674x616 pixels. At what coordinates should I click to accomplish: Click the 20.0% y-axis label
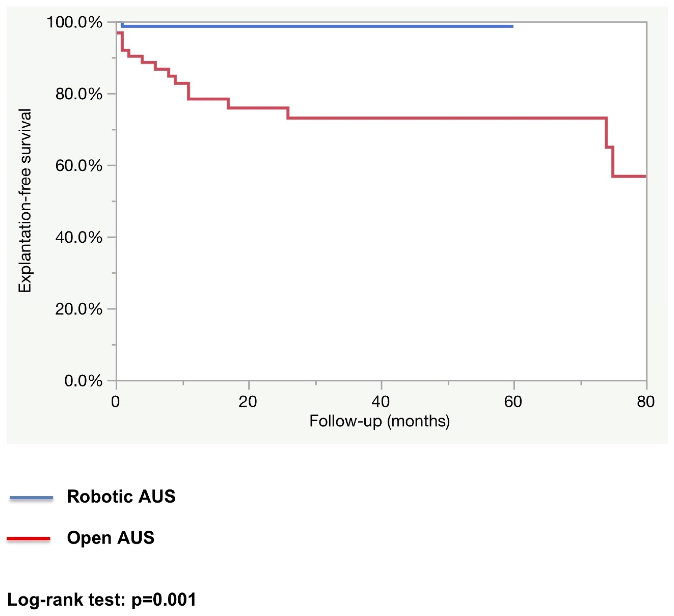pyautogui.click(x=79, y=309)
